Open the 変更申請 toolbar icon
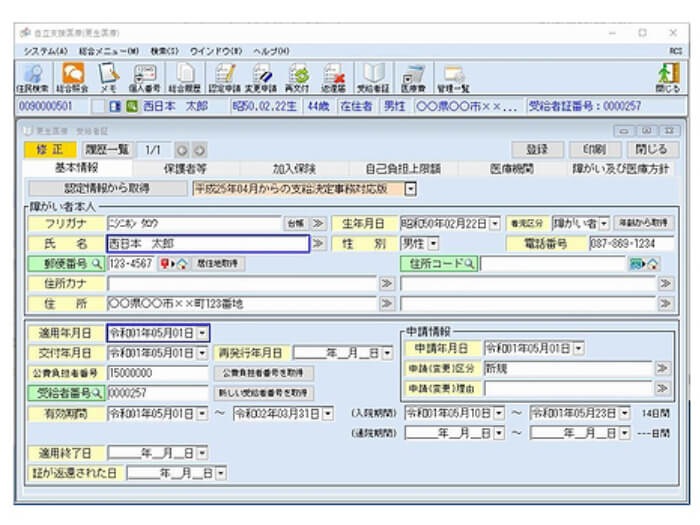This screenshot has width=700, height=525. pos(261,78)
